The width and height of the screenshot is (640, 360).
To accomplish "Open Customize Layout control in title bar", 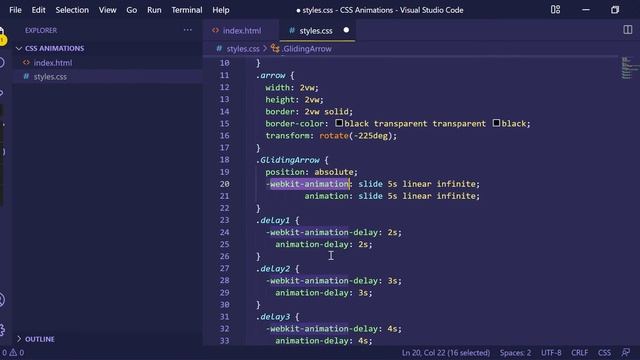I will click(555, 9).
